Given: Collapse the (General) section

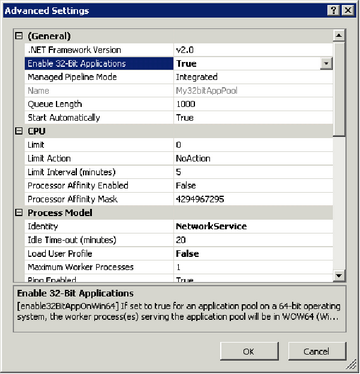Looking at the screenshot, I should point(19,36).
